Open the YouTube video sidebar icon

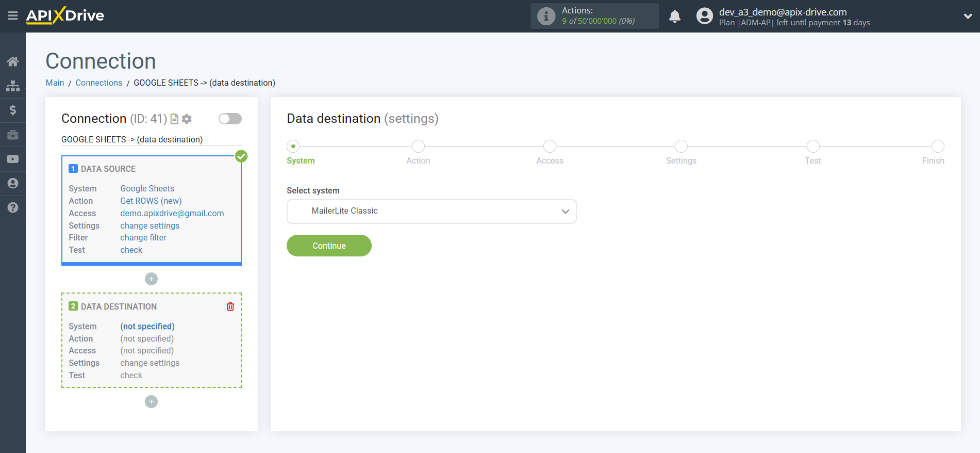[13, 159]
